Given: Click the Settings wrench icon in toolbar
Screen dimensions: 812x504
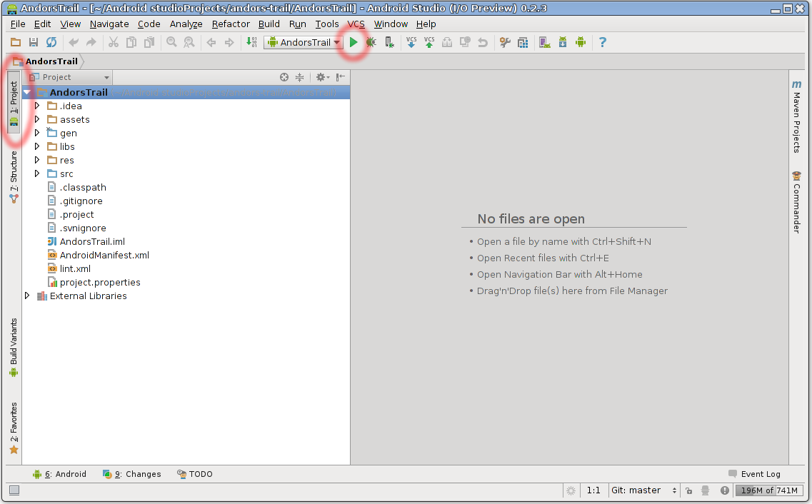Looking at the screenshot, I should pyautogui.click(x=505, y=42).
